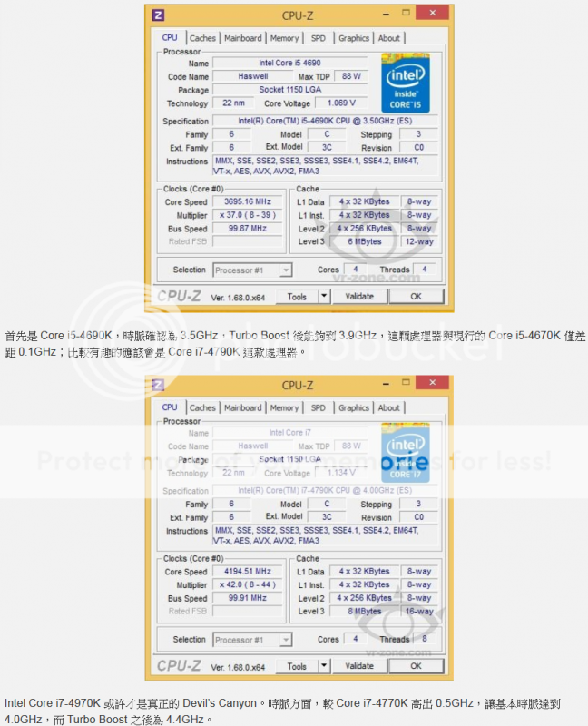Click '88 W' Max TDP in upper window
Image resolution: width=588 pixels, height=726 pixels.
[x=351, y=76]
